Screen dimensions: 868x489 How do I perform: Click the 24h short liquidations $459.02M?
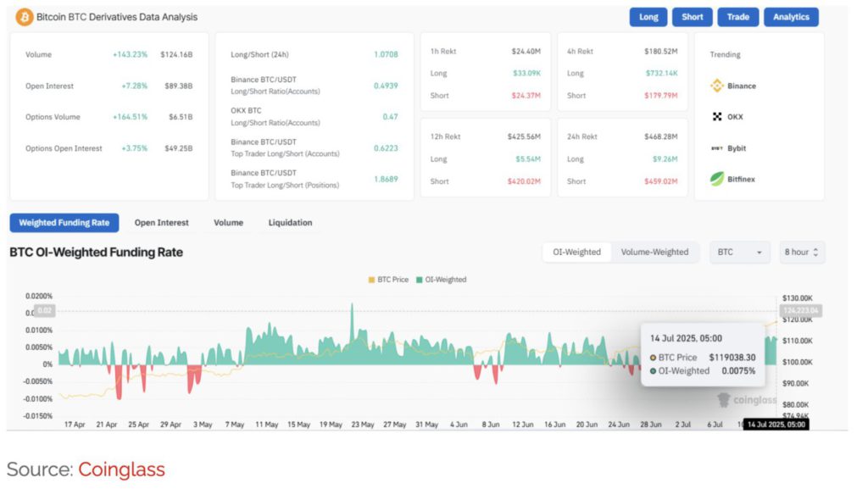(661, 181)
